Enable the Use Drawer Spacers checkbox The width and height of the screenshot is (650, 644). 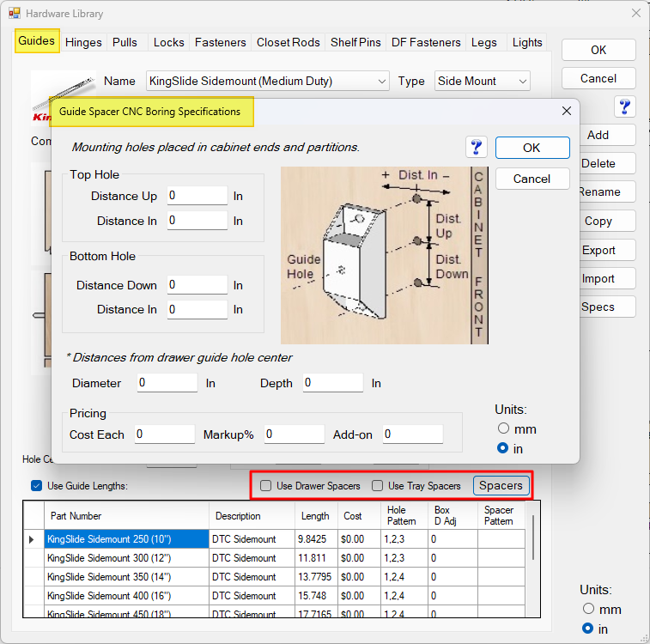click(x=266, y=486)
